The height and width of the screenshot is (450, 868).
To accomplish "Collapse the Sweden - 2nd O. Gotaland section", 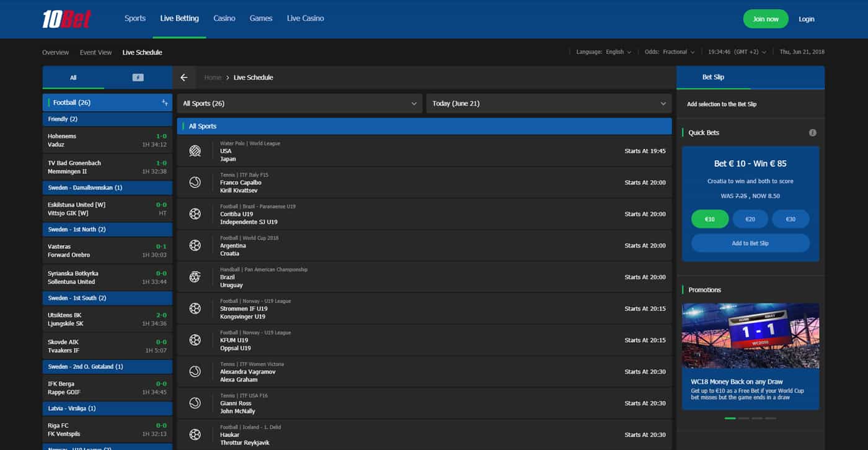I will 107,367.
